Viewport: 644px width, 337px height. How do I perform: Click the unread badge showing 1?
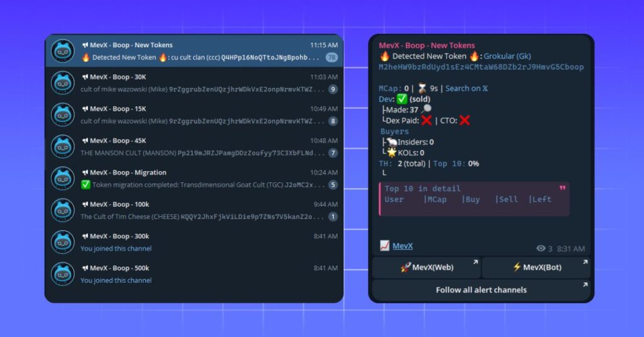[333, 216]
